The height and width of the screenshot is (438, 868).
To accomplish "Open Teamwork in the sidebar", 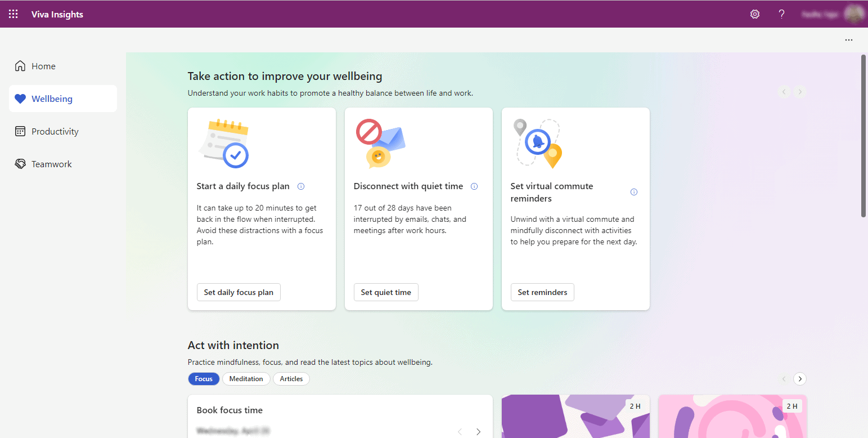I will pyautogui.click(x=63, y=164).
